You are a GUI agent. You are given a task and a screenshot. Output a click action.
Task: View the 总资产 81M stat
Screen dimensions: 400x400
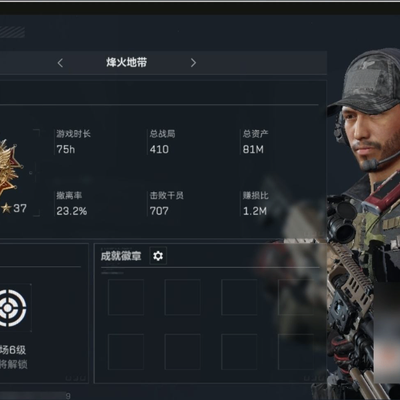click(255, 142)
